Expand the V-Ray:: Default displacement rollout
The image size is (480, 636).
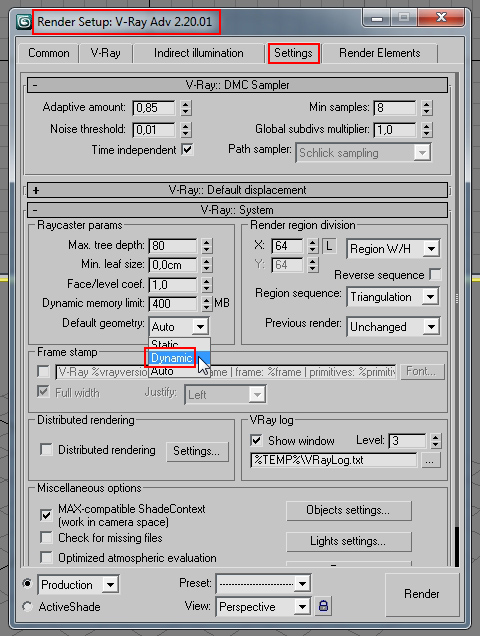click(x=237, y=190)
